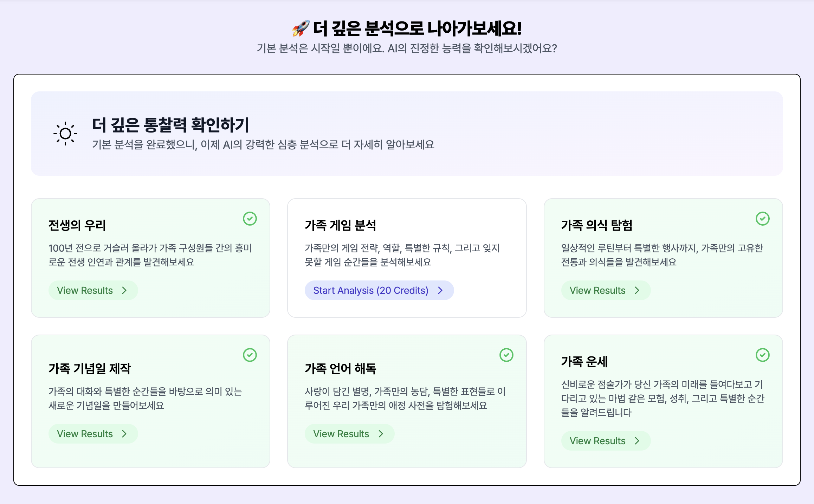Screen dimensions: 814x504
Task: Click the sun icon beside 더 깊은 통찰력 확인하기
Action: click(65, 134)
